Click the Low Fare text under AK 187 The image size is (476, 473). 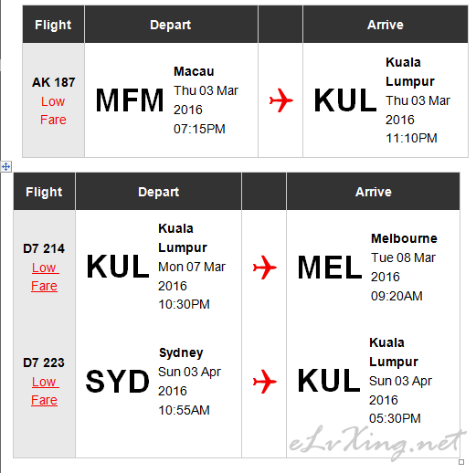pos(53,110)
